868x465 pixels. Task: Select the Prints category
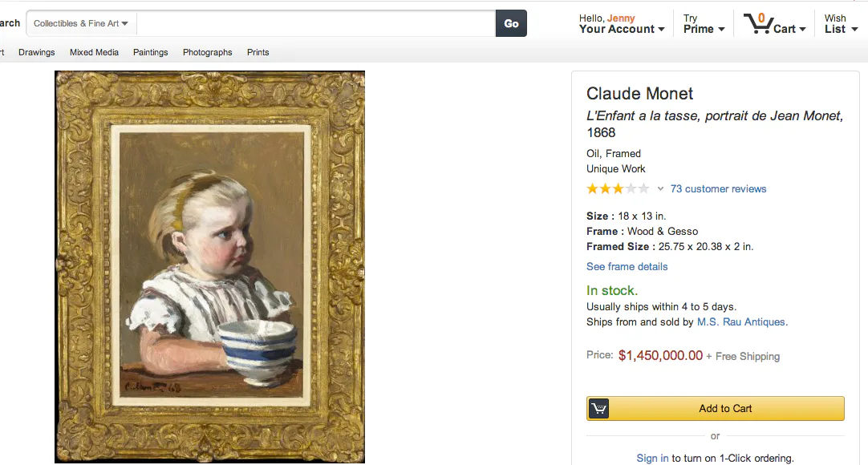coord(258,52)
